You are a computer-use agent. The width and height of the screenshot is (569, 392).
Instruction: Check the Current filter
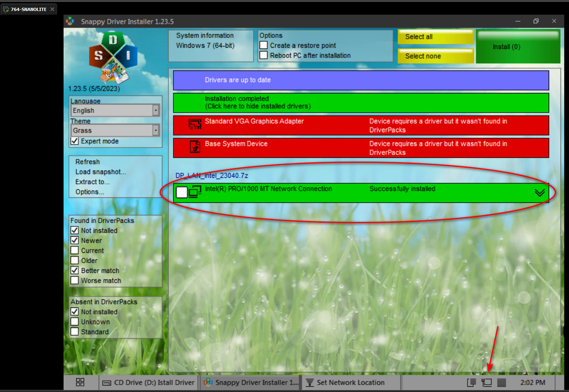[75, 250]
